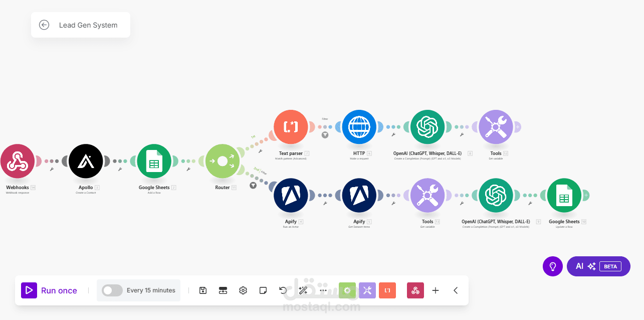Open OpenAI module before Google Sheets Update a Row
Image resolution: width=644 pixels, height=320 pixels.
tap(496, 195)
